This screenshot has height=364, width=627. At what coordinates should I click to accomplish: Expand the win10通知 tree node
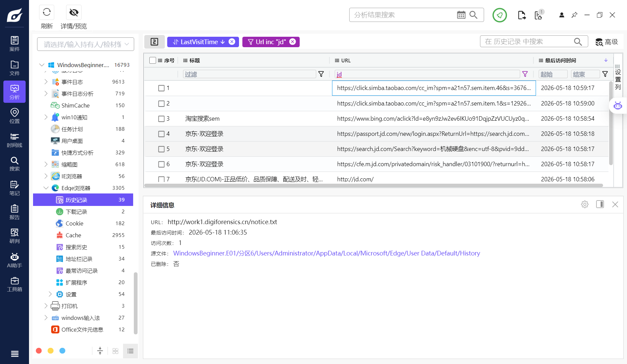(x=46, y=117)
